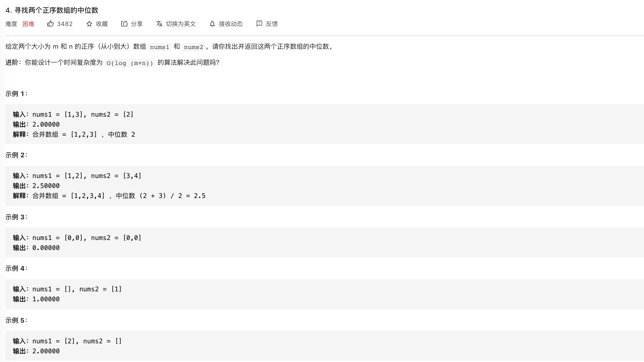Click the feedback speech-bubble icon
The height and width of the screenshot is (362, 644).
[259, 24]
